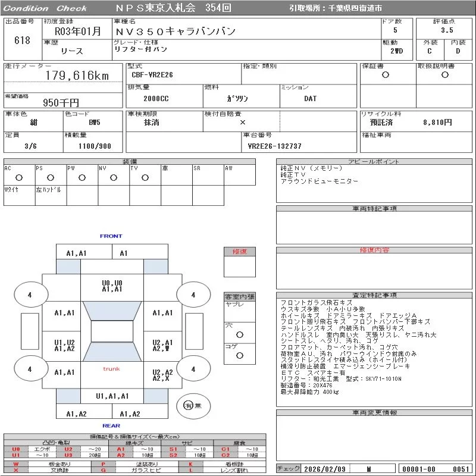Click the × mark under 検付自賠責
This screenshot has width=476, height=476.
[243, 123]
